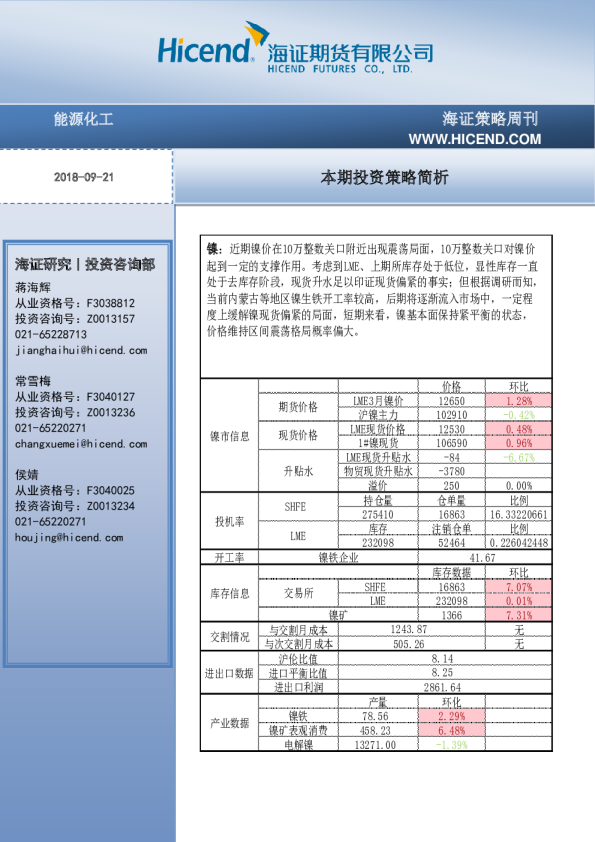The width and height of the screenshot is (595, 842).
Task: Select the green -0.42% value
Action: pos(519,415)
